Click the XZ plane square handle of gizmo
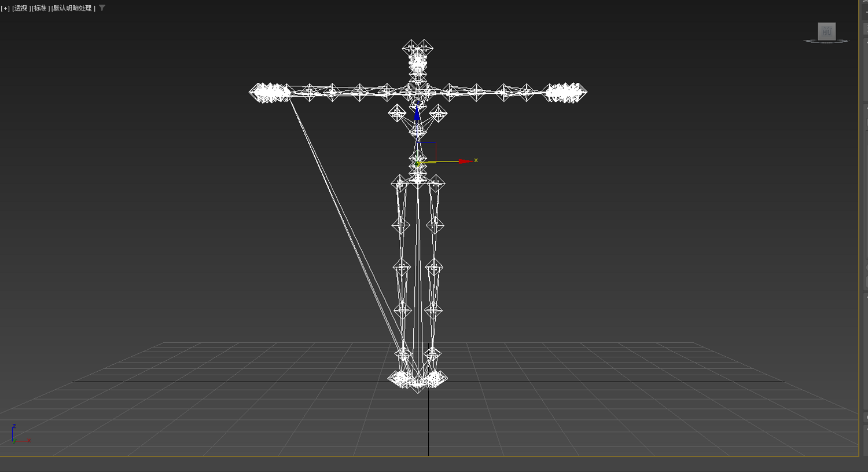Viewport: 868px width, 472px height. coord(427,152)
